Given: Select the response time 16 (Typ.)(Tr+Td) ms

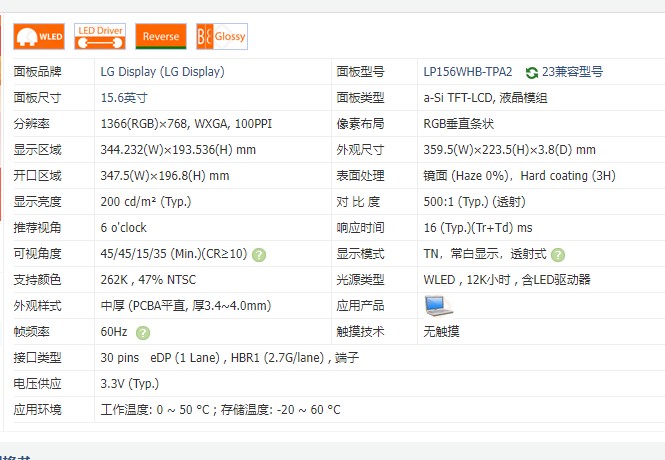Looking at the screenshot, I should 478,228.
